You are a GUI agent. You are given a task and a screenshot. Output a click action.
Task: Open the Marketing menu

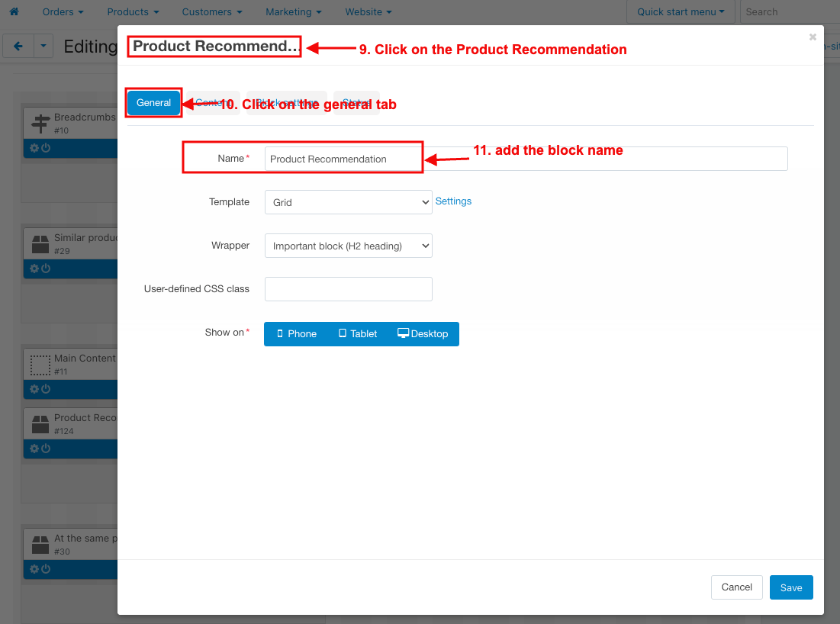click(294, 11)
